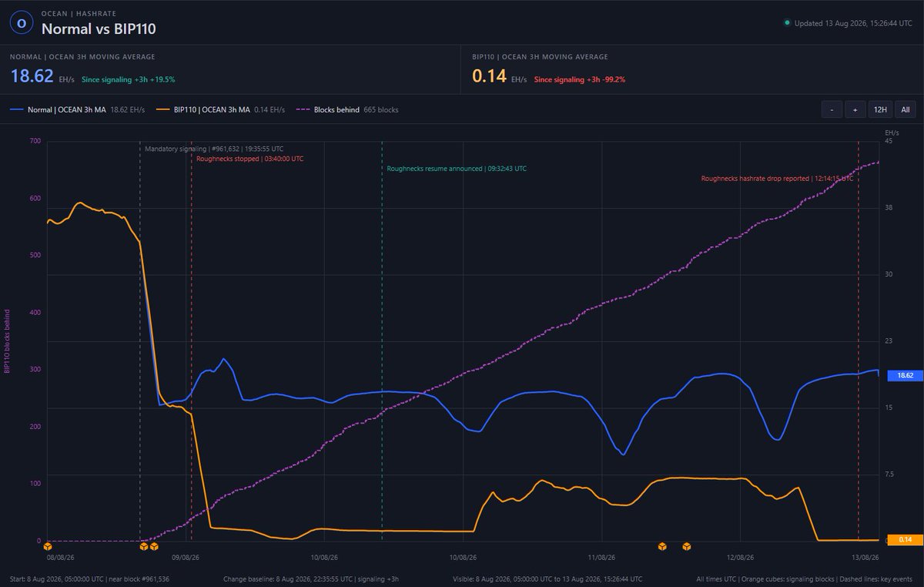Image resolution: width=924 pixels, height=587 pixels.
Task: Click the BIP110 | OCEAN 3H MOVING AVERAGE heading
Action: point(540,57)
